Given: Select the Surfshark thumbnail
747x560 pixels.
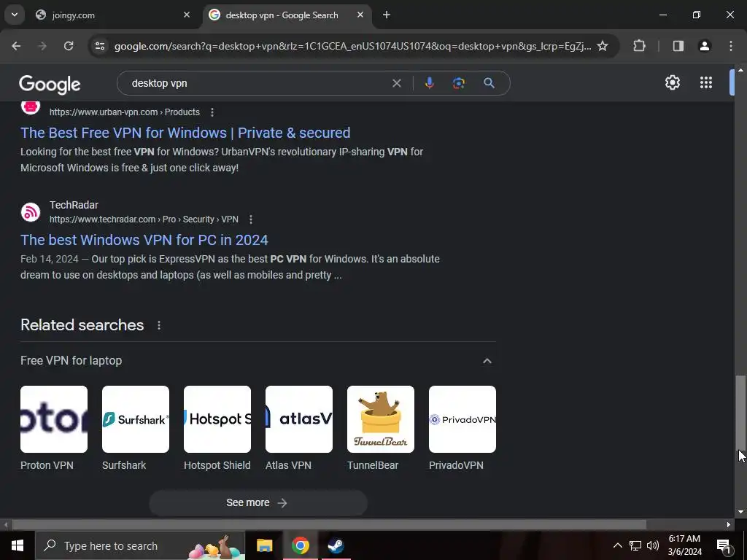Looking at the screenshot, I should pos(135,419).
